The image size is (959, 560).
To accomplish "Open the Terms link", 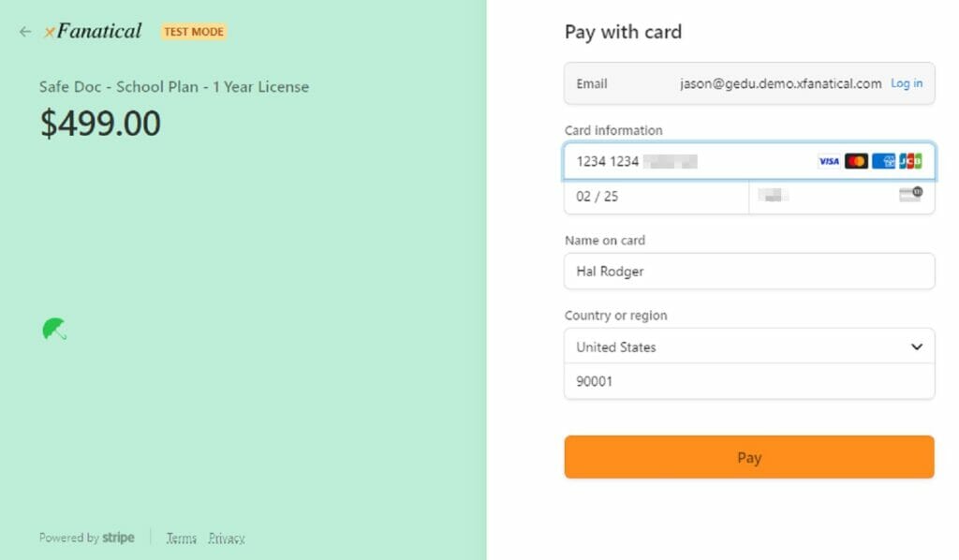I will pos(182,538).
